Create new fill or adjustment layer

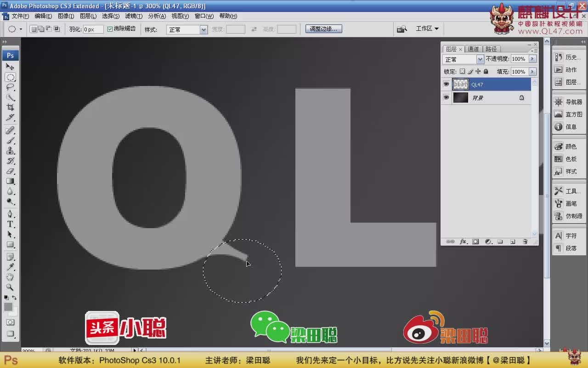coord(488,241)
